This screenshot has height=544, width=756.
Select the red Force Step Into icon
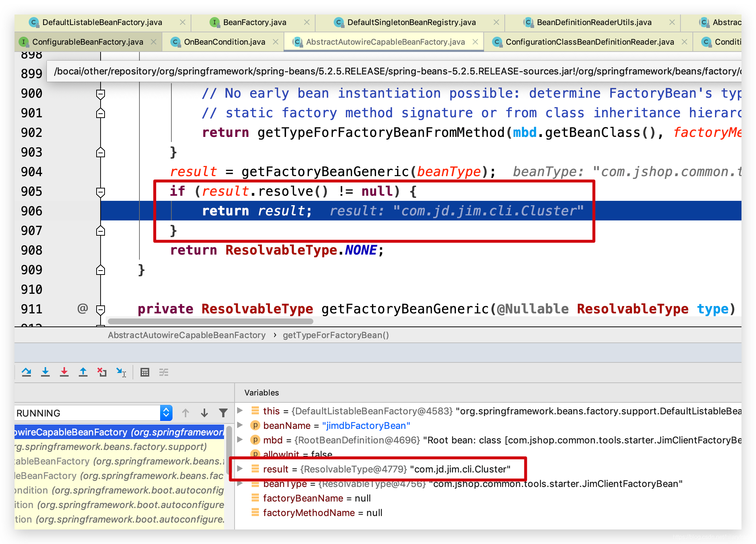coord(64,372)
